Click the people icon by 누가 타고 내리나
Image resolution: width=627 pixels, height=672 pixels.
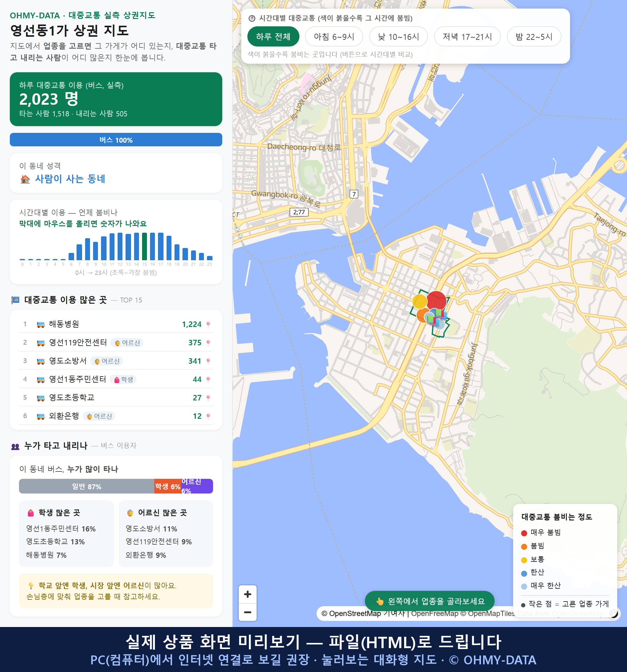(15, 446)
